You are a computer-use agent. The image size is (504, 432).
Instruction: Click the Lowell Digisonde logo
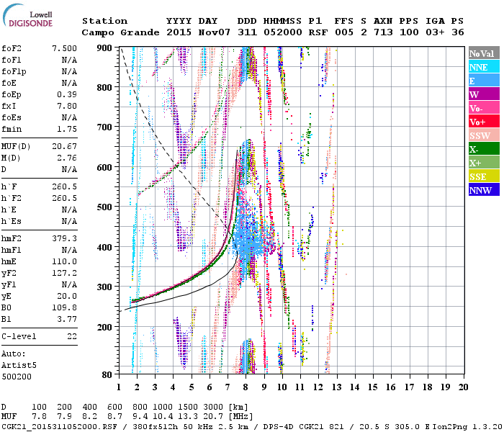(x=27, y=15)
